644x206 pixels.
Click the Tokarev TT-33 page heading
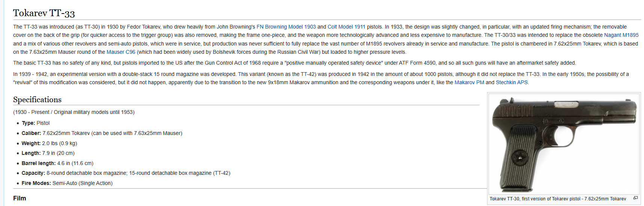tap(44, 13)
